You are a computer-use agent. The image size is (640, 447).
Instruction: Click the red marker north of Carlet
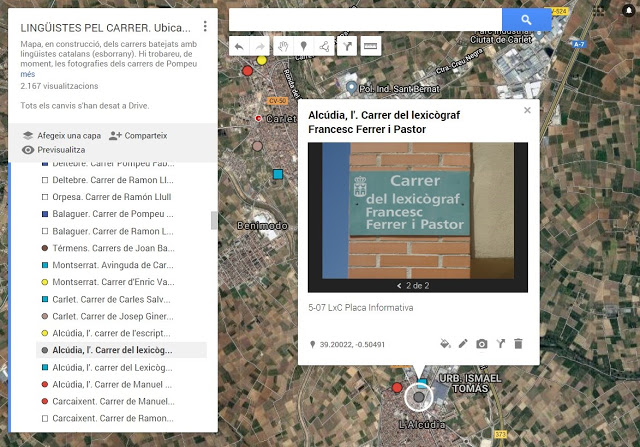[247, 71]
